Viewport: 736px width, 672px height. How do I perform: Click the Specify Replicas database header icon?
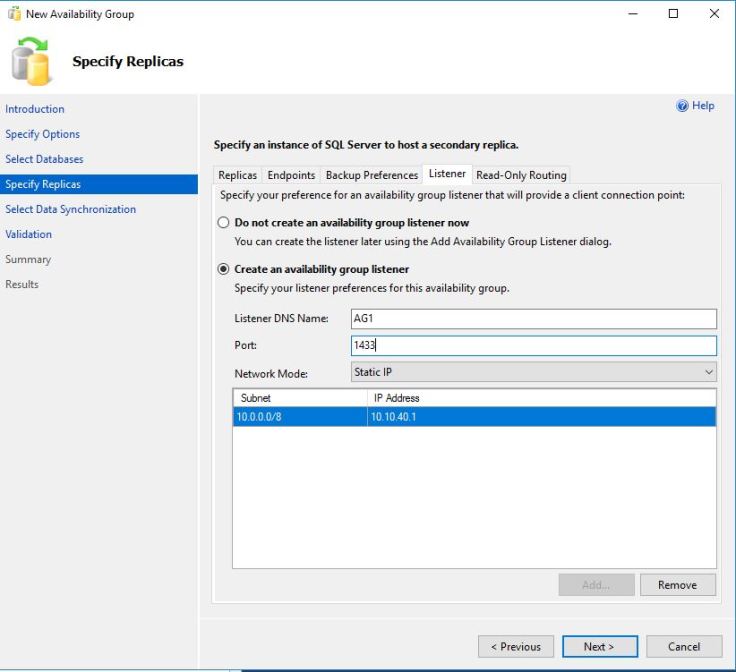click(x=32, y=62)
